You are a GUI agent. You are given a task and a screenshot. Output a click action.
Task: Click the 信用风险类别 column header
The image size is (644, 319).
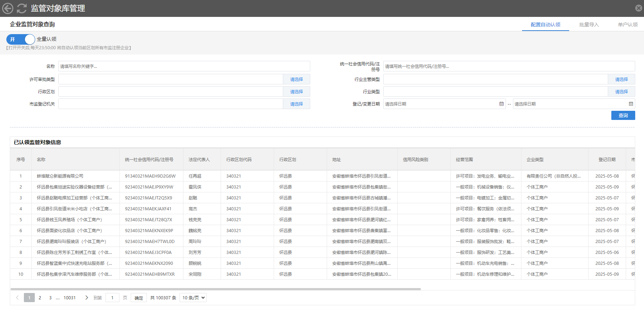tap(424, 159)
